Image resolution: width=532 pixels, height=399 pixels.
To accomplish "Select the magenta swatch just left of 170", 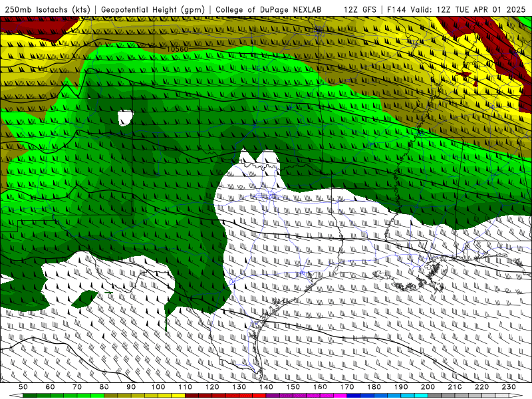I will [340, 396].
